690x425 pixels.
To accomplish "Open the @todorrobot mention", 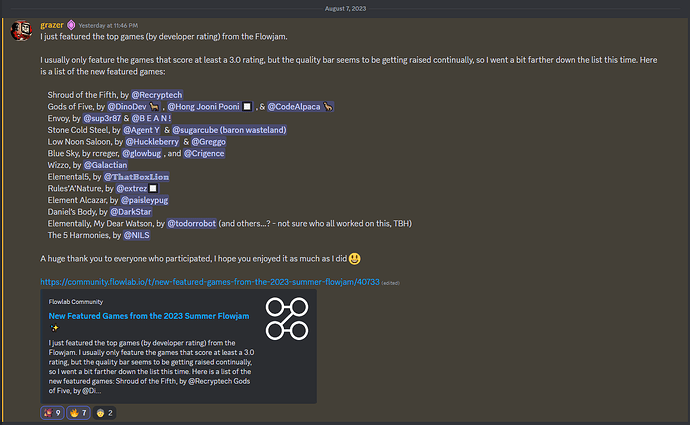I will (x=191, y=223).
